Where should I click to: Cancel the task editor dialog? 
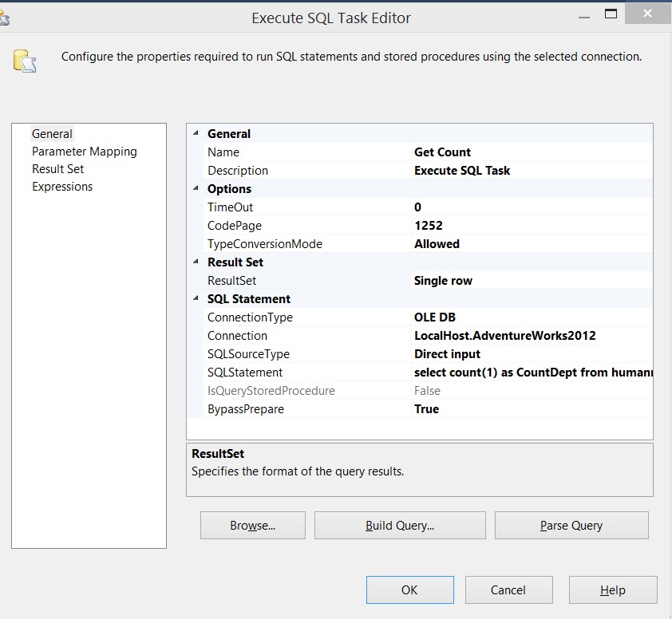coord(508,589)
